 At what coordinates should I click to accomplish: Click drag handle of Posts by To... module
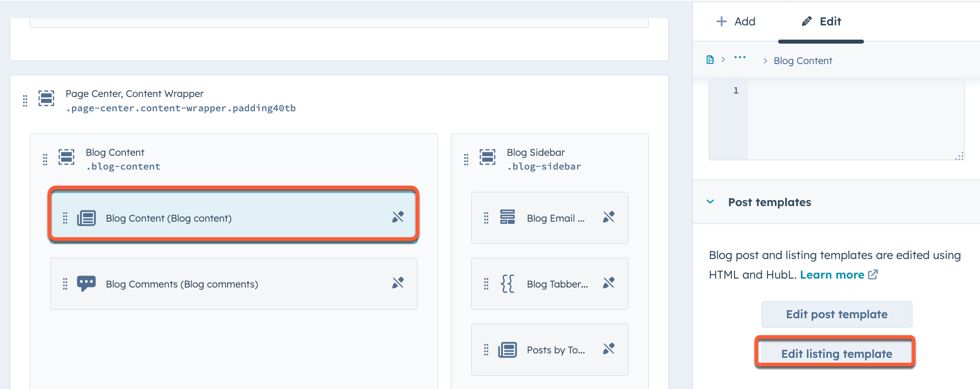[x=486, y=349]
